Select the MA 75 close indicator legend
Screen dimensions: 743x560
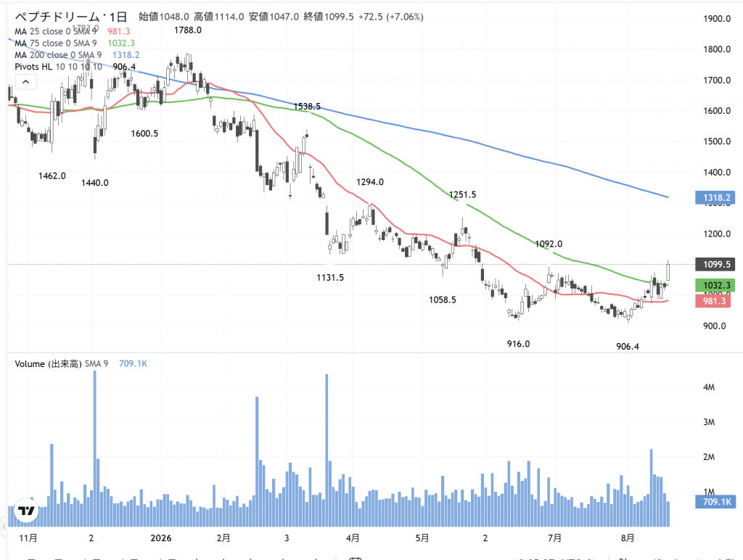[x=55, y=43]
